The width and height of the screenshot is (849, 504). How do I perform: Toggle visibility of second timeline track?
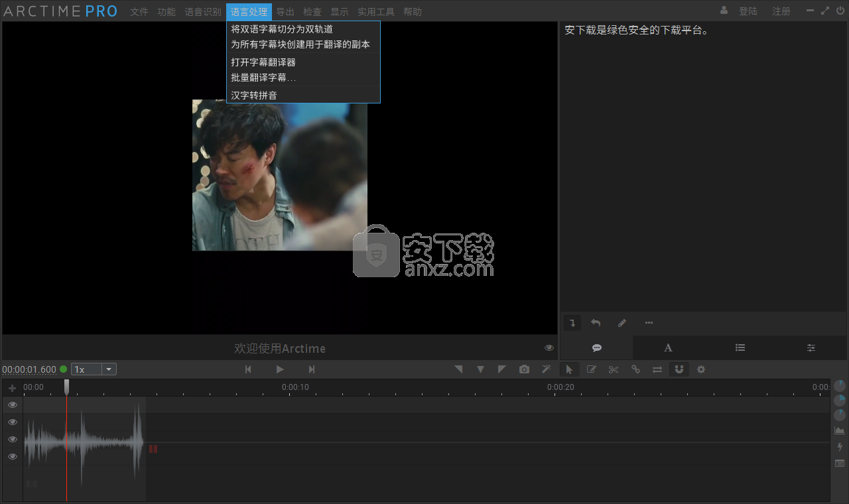12,422
